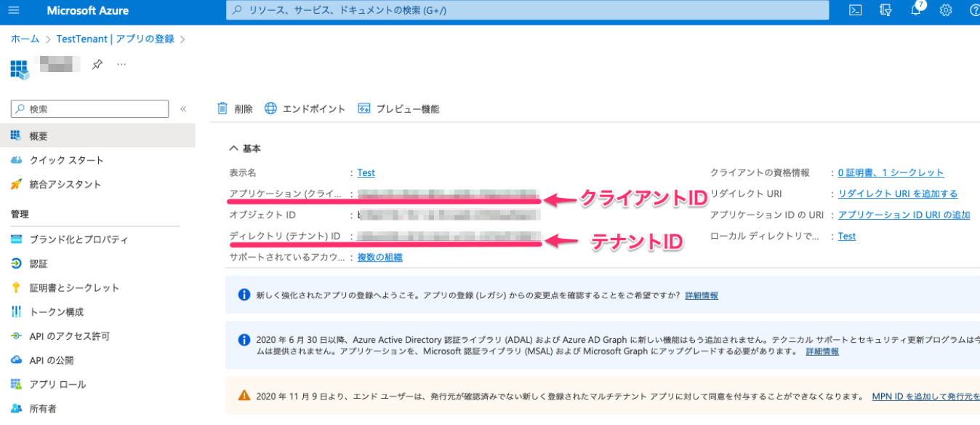The width and height of the screenshot is (980, 425).
Task: Click the trash can 削除 icon
Action: 222,108
